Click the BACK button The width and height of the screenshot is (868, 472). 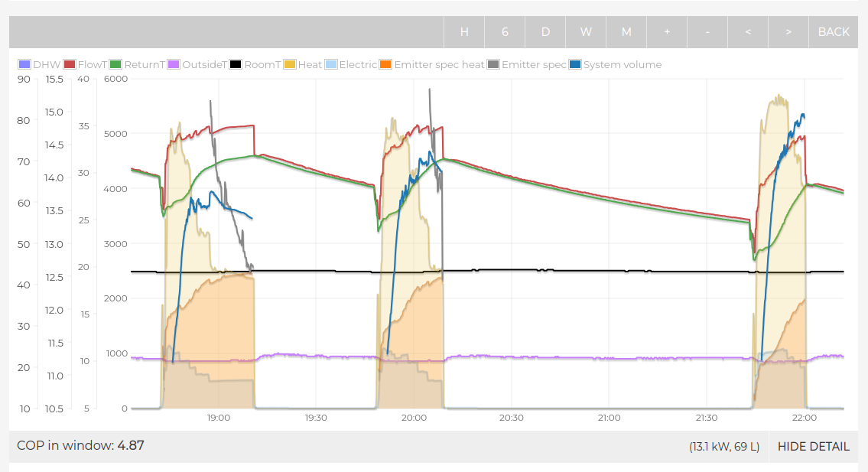point(834,31)
